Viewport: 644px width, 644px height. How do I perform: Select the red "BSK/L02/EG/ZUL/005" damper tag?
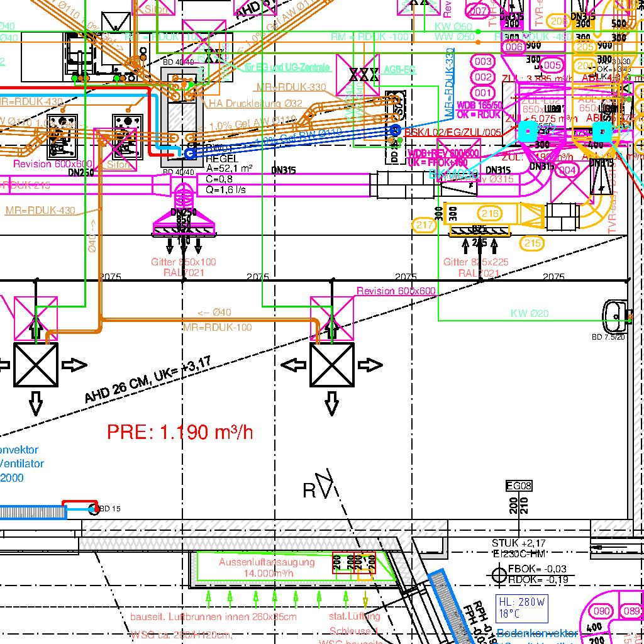tap(453, 132)
